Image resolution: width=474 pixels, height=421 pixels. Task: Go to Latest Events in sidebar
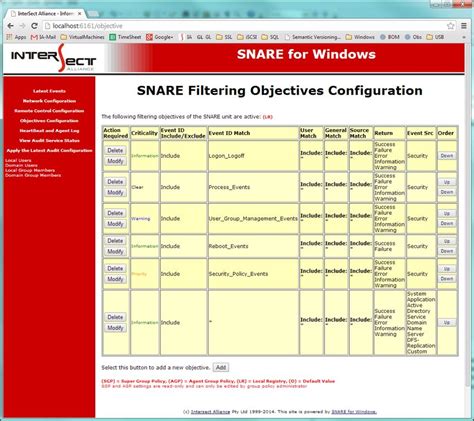pos(49,91)
